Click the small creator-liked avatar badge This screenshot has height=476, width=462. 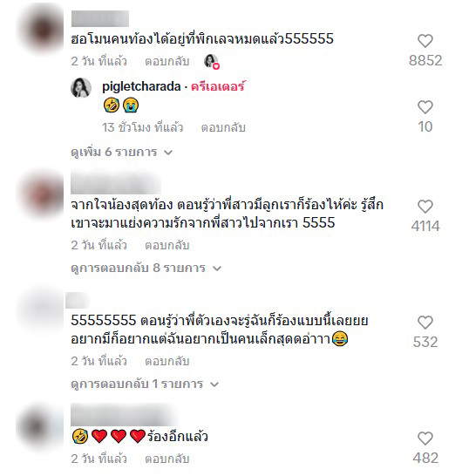point(211,61)
